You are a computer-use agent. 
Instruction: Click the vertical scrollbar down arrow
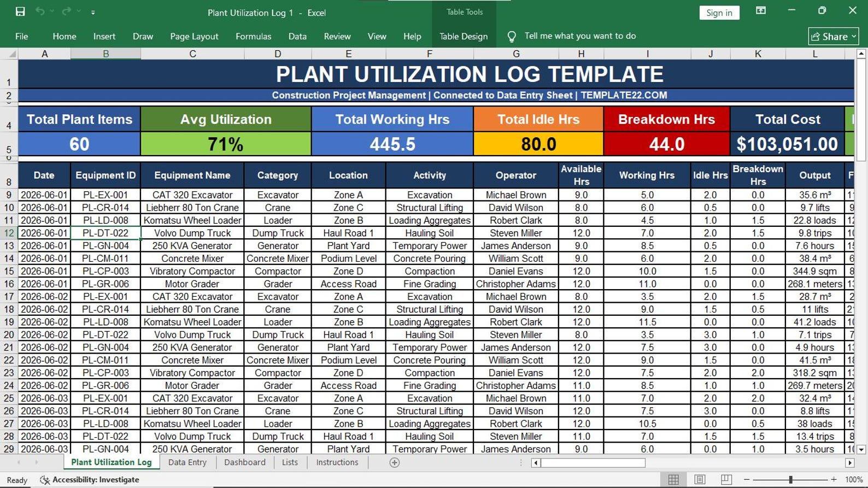pos(861,449)
